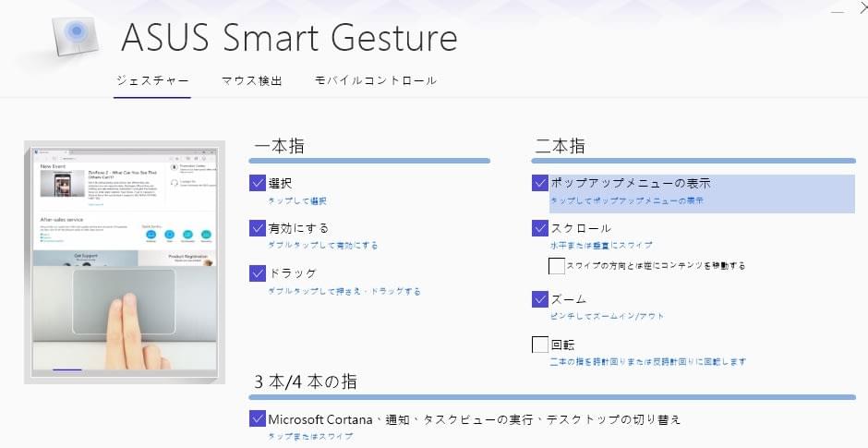Click the ASUS Smart Gesture touchpad logo icon
The image size is (868, 448).
click(x=76, y=38)
